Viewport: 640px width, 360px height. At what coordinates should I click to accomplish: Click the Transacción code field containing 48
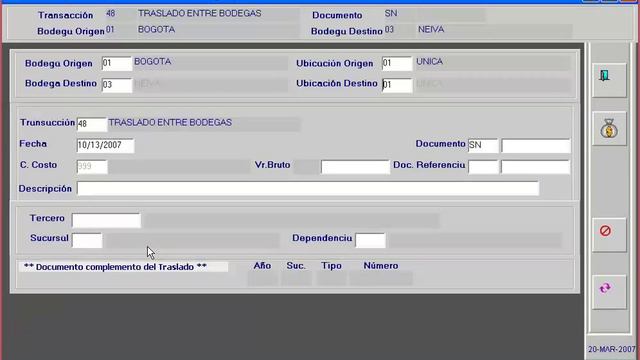(x=92, y=124)
